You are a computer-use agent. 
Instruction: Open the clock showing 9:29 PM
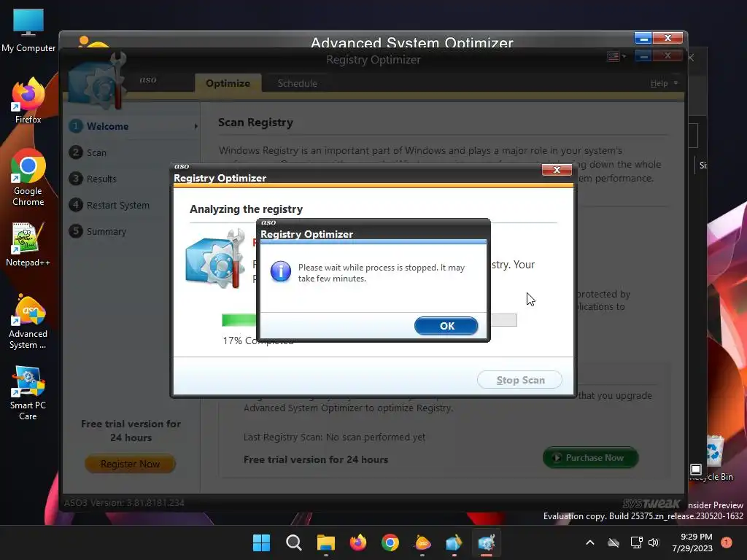pos(692,542)
